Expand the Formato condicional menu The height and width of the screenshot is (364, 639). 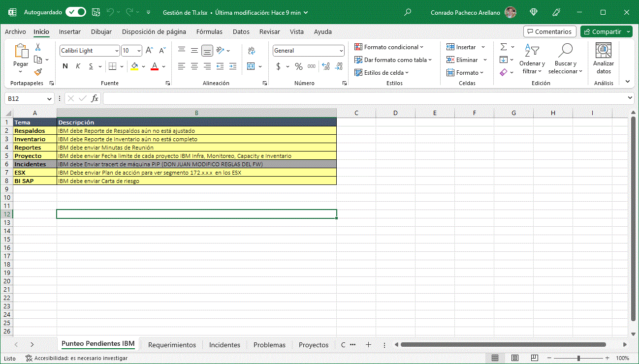click(389, 47)
